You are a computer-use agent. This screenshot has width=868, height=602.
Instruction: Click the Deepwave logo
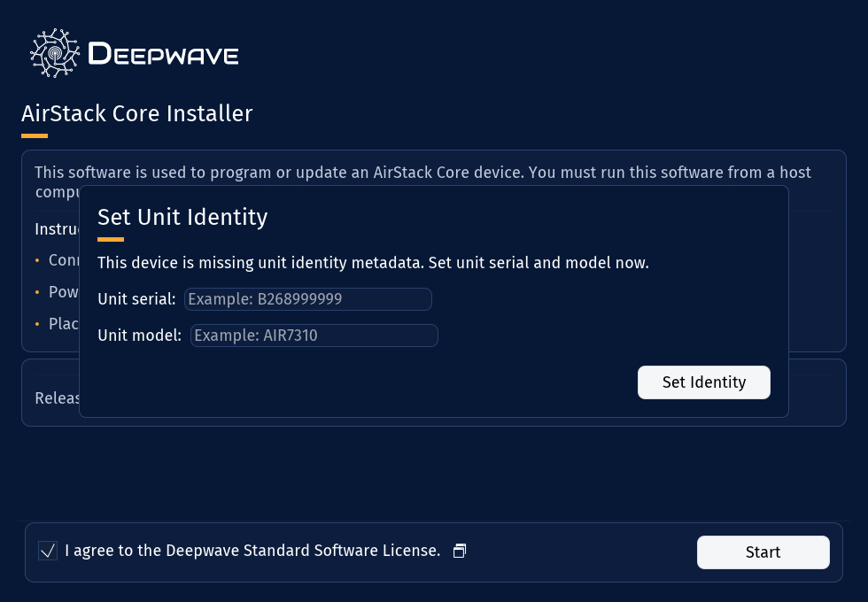(x=135, y=53)
